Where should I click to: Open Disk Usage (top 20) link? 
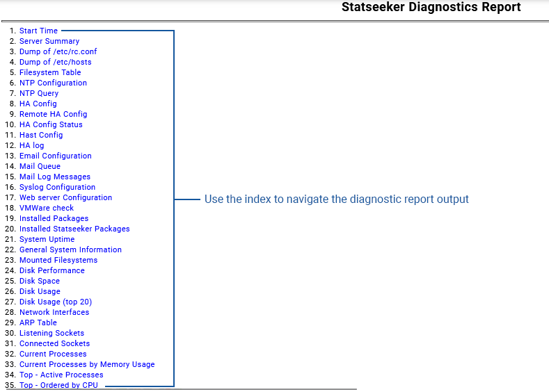(56, 302)
